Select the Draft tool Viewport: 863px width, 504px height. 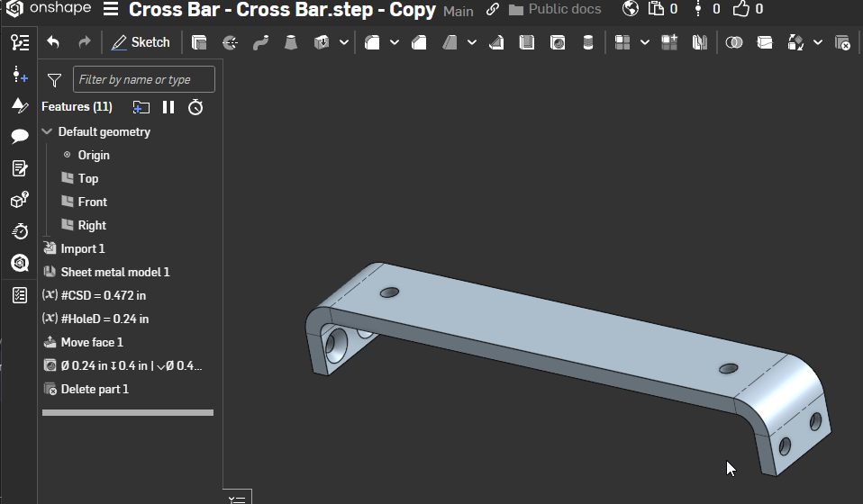click(450, 42)
